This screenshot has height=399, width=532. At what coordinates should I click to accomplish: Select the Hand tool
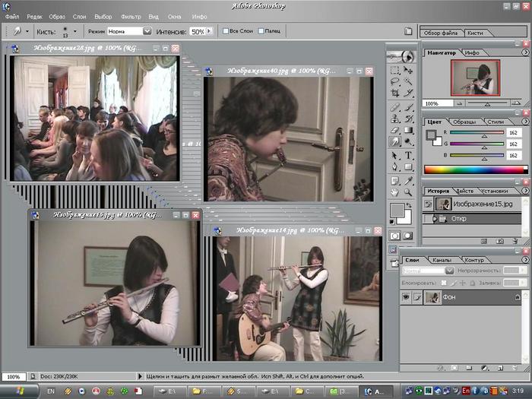394,192
